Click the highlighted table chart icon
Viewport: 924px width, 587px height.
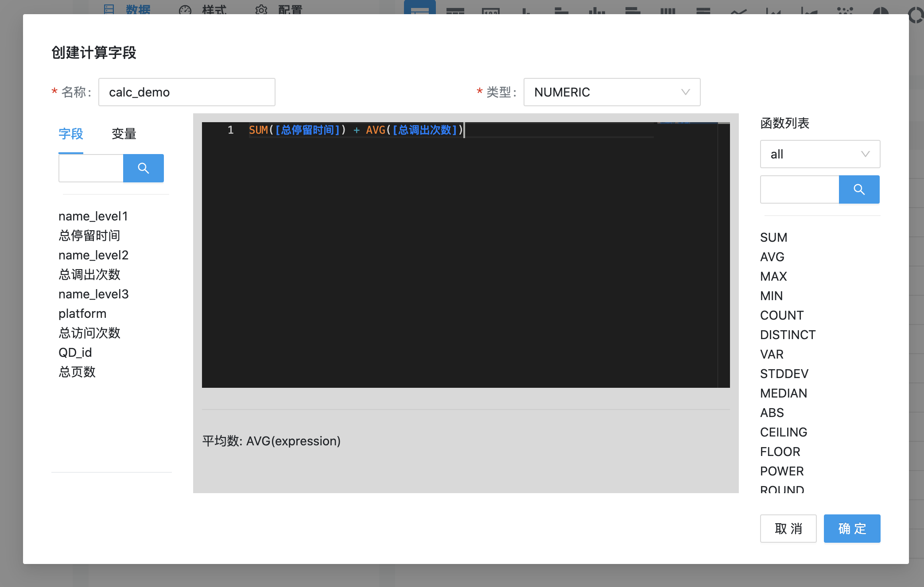419,9
